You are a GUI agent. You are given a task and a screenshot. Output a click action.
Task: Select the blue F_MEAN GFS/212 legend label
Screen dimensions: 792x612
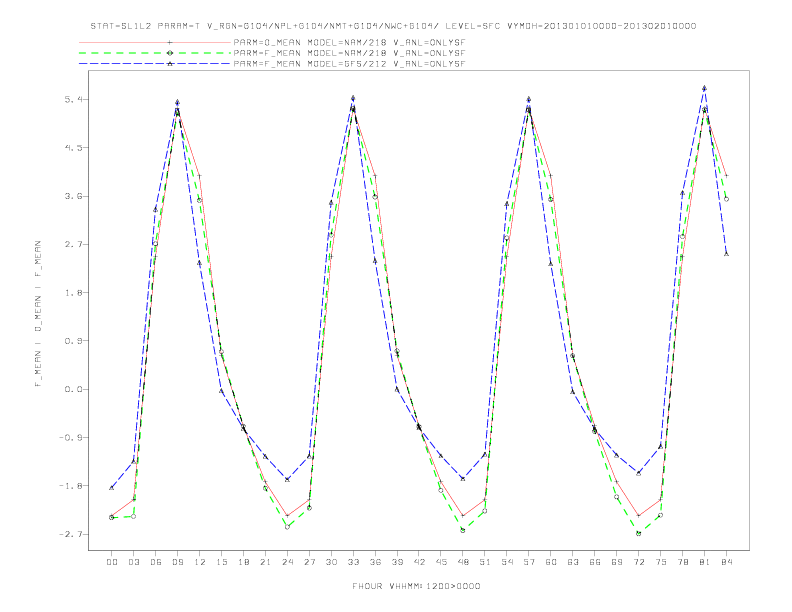[349, 64]
